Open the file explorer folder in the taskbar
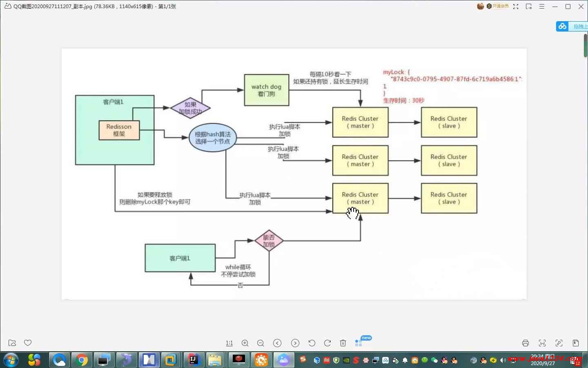The image size is (588, 368). tap(215, 360)
